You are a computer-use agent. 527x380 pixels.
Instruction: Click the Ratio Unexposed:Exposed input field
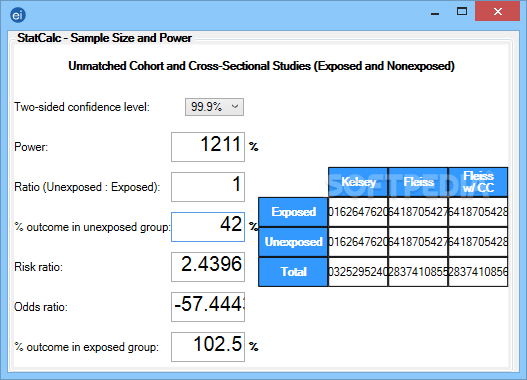(x=208, y=187)
